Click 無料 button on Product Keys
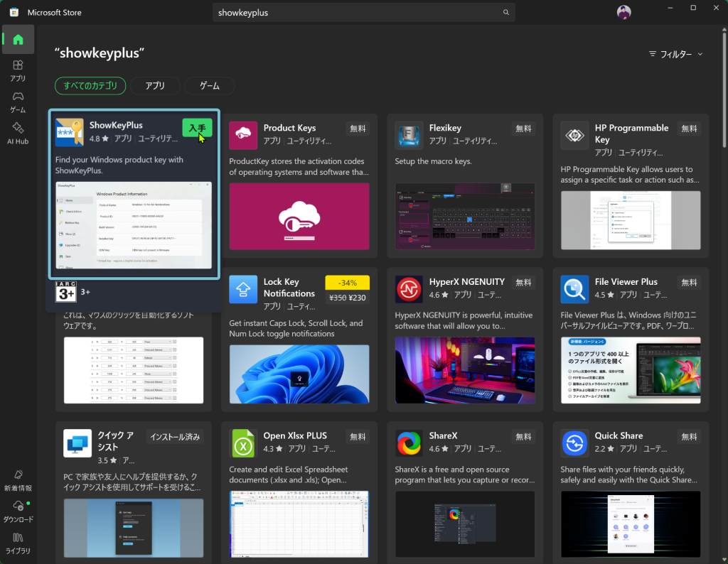This screenshot has width=728, height=564. (358, 129)
